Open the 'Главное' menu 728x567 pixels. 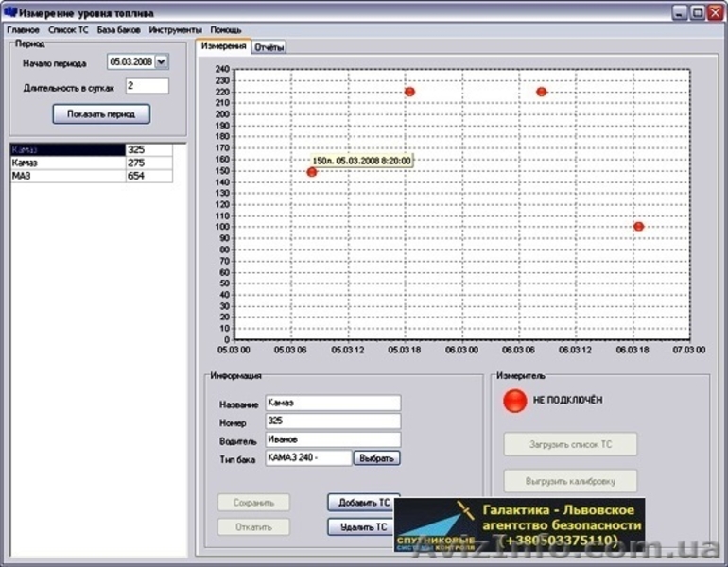point(23,30)
